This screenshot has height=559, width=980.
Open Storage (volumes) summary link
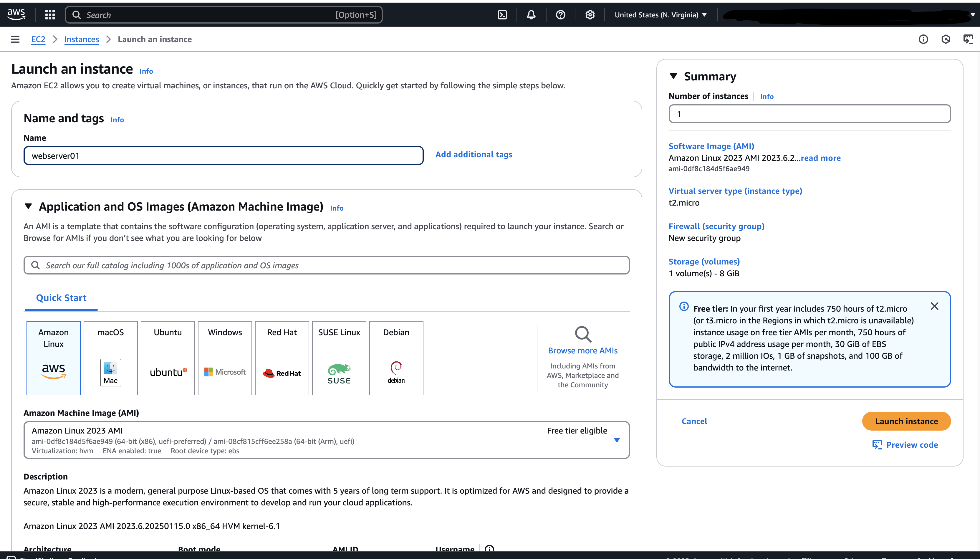[704, 262]
